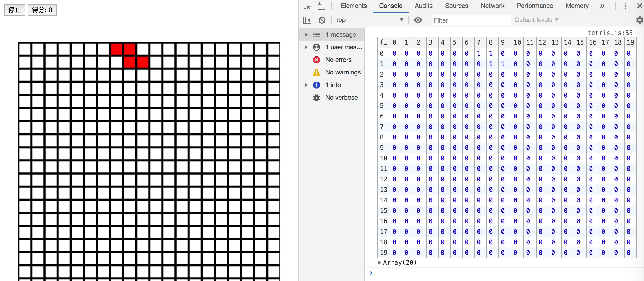Click column header 15 in console table
Image resolution: width=644 pixels, height=281 pixels.
tap(580, 42)
